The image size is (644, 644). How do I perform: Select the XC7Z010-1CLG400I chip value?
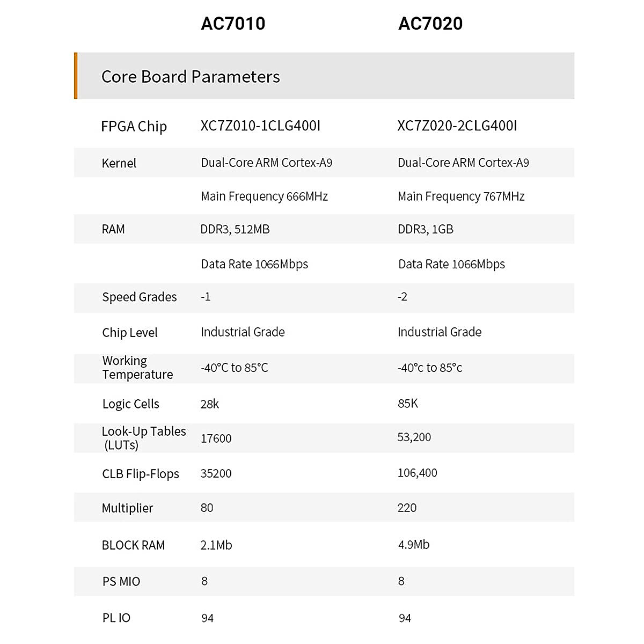(x=260, y=126)
